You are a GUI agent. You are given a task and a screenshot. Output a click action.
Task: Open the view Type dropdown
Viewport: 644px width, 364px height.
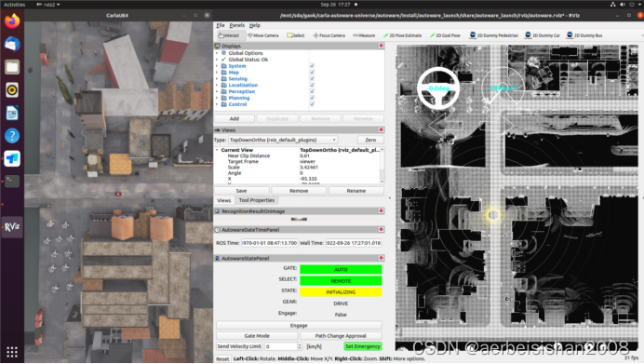pyautogui.click(x=283, y=140)
